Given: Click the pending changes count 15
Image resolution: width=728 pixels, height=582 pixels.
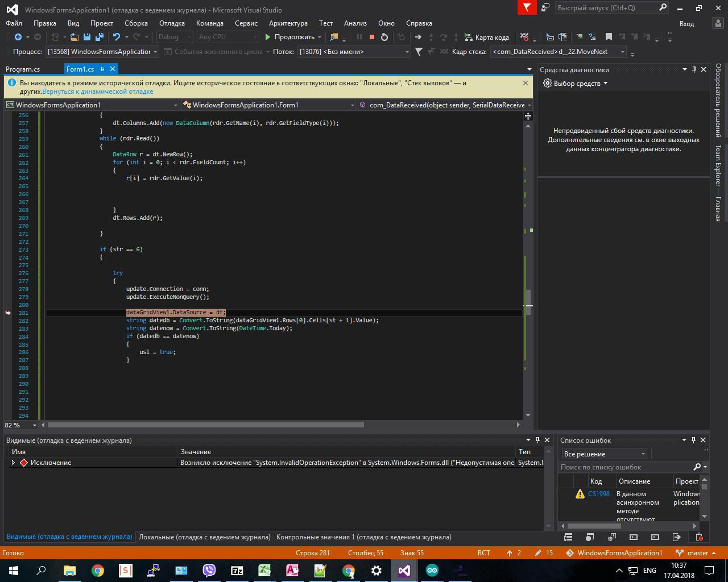Looking at the screenshot, I should (x=544, y=553).
